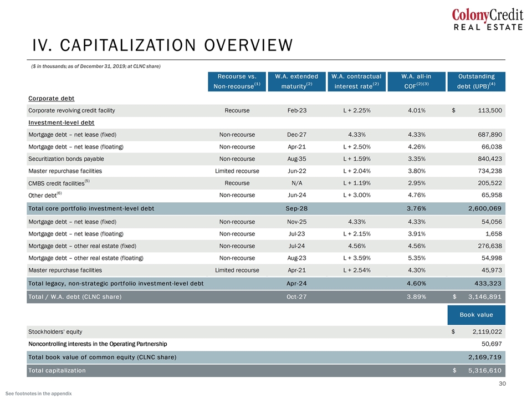
Task: Select 'Total core portfolio investment-level debt' label
Action: [x=91, y=209]
